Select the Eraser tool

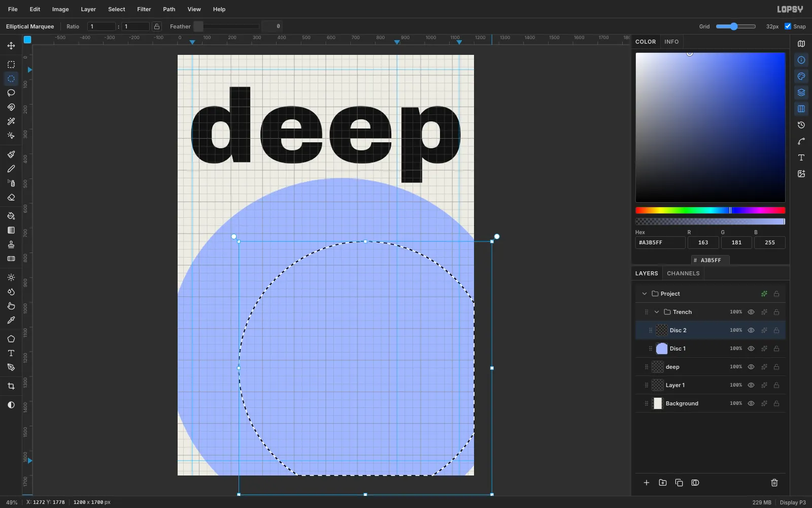tap(11, 197)
